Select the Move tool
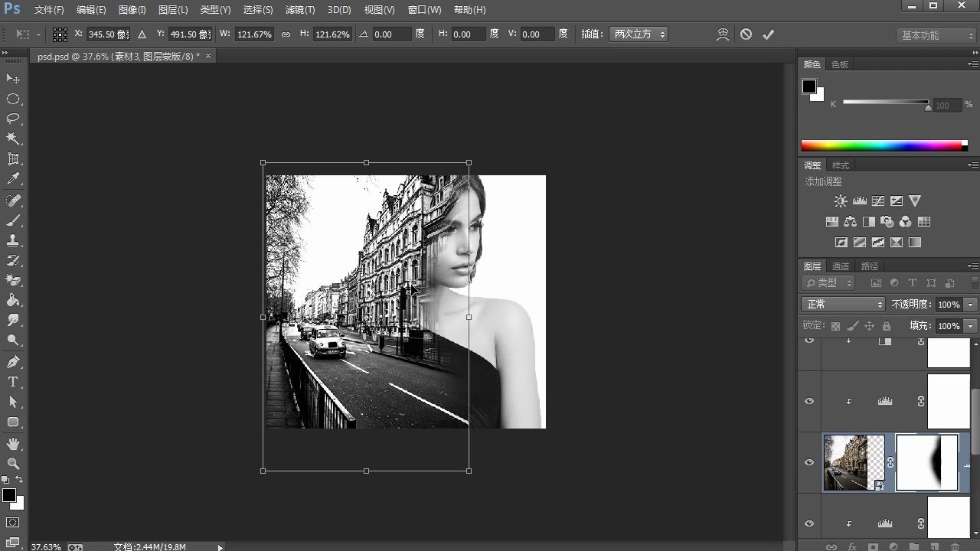 click(x=13, y=79)
